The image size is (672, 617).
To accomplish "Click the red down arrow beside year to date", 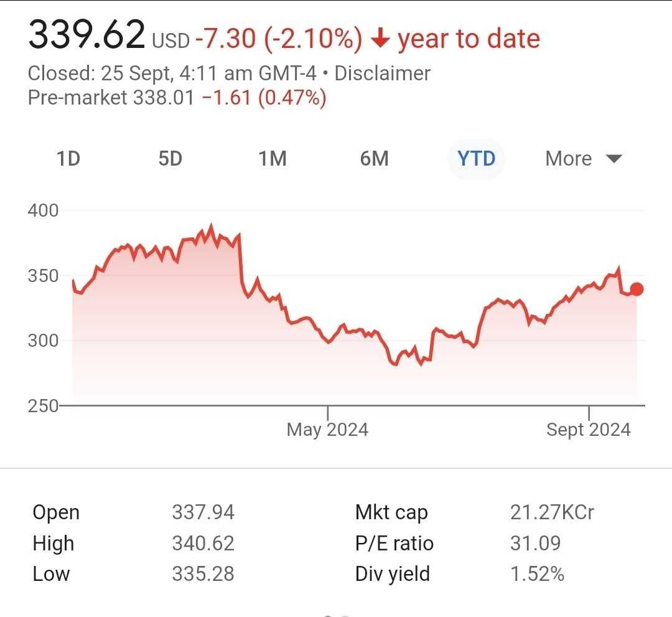I will (x=380, y=39).
